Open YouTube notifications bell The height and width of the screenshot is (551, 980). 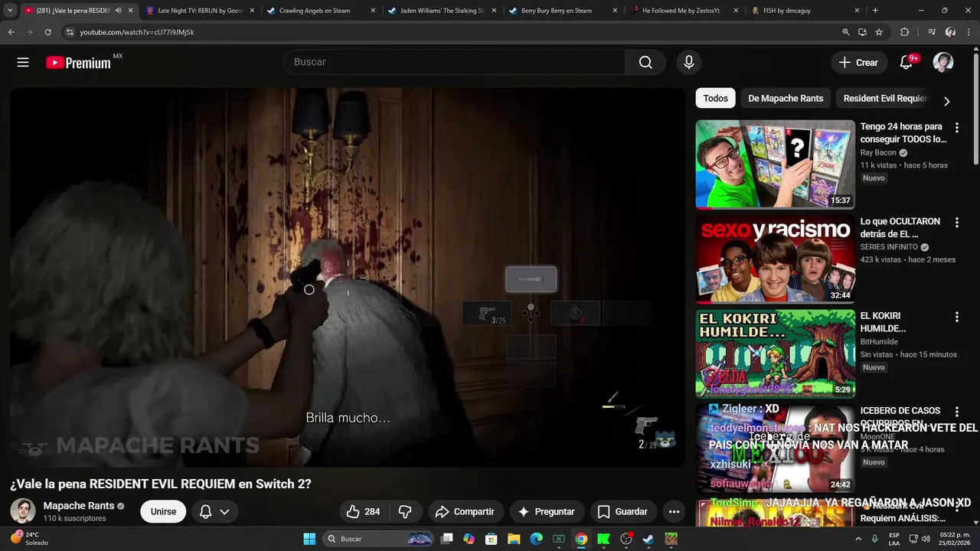pos(906,63)
